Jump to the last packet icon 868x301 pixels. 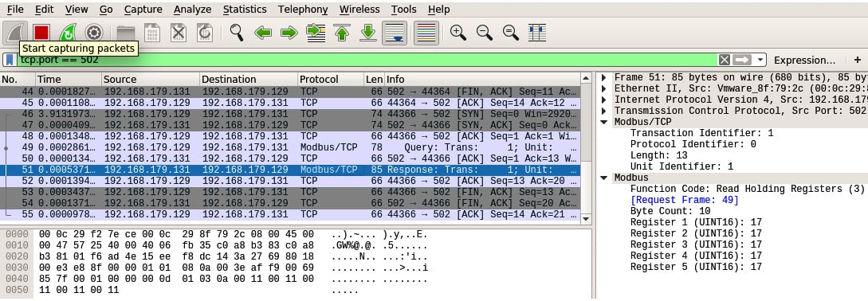pos(368,33)
